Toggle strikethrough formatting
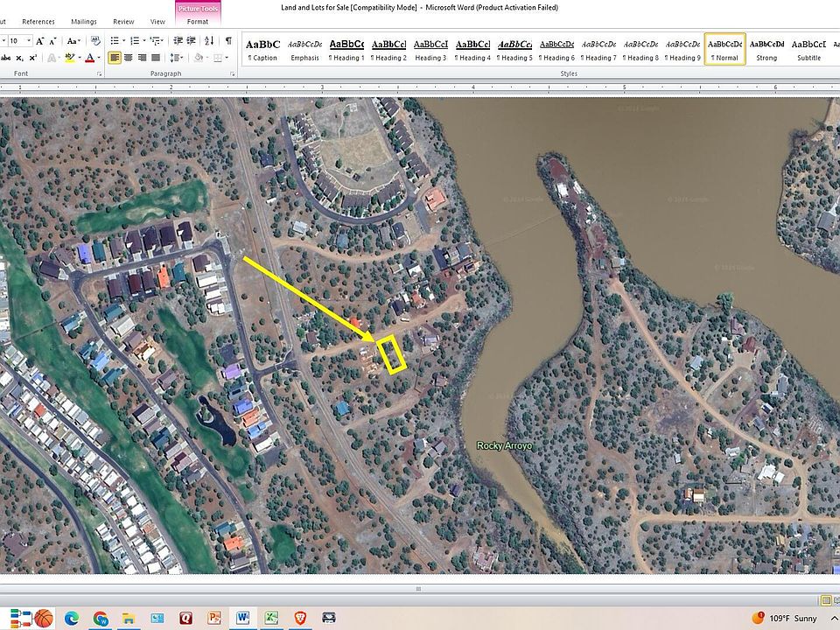This screenshot has width=840, height=630. click(6, 58)
